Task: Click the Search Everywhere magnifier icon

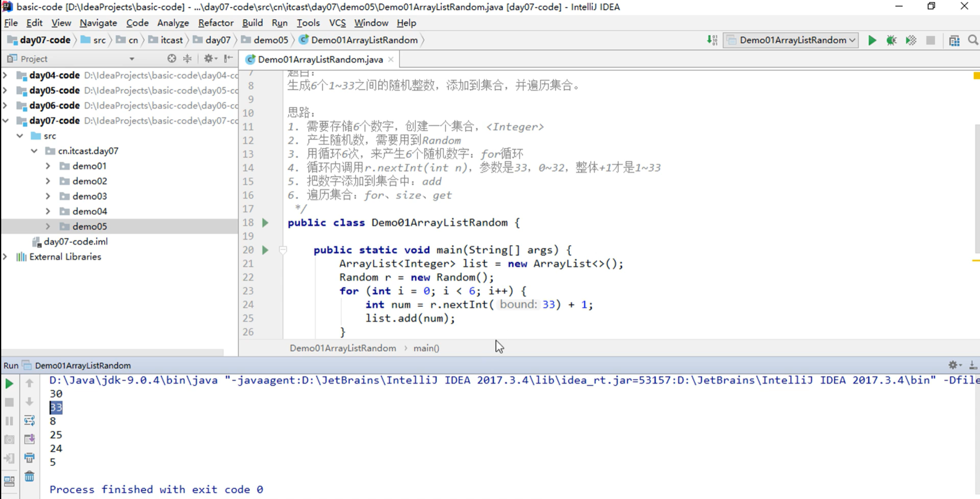Action: click(x=973, y=40)
